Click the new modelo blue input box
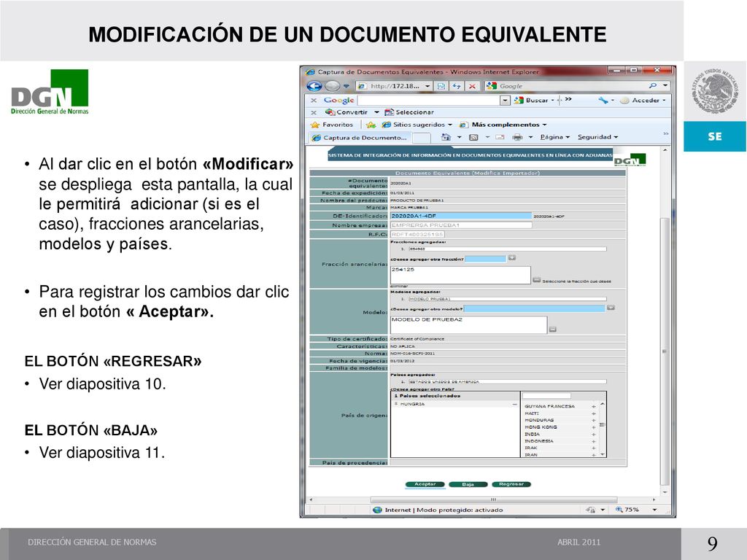This screenshot has height=560, width=747. [x=534, y=308]
